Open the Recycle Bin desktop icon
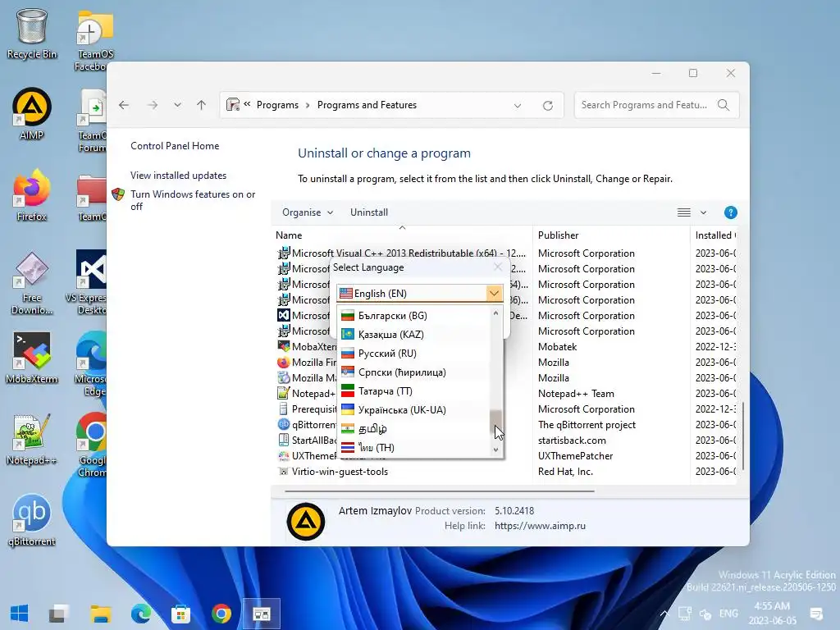The height and width of the screenshot is (630, 840). [32, 33]
